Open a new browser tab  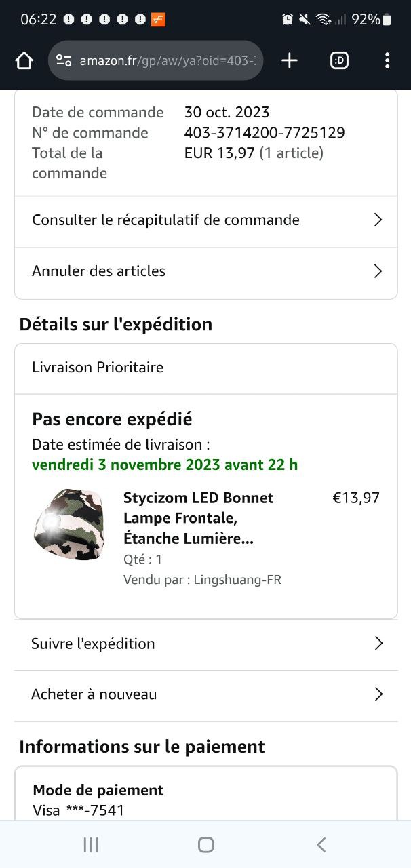point(290,61)
